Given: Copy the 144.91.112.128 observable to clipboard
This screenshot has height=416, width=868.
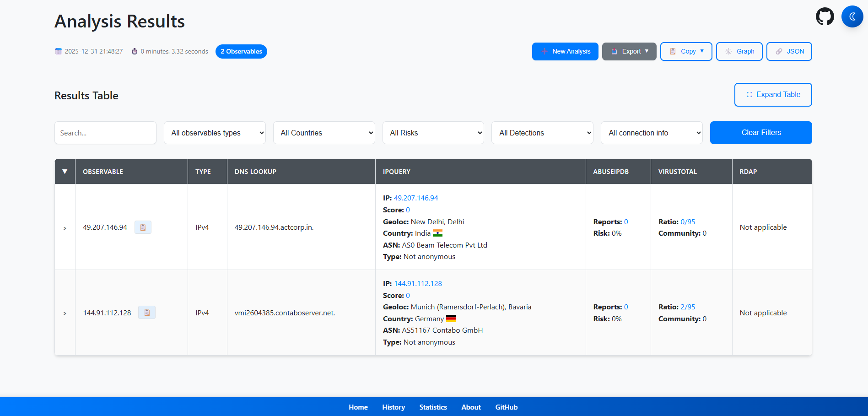Looking at the screenshot, I should (146, 313).
